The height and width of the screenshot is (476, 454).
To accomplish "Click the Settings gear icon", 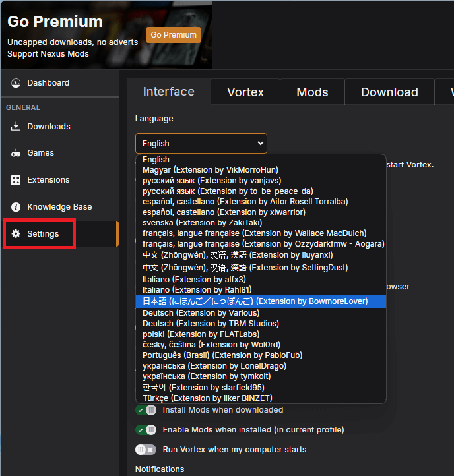I will (x=16, y=234).
